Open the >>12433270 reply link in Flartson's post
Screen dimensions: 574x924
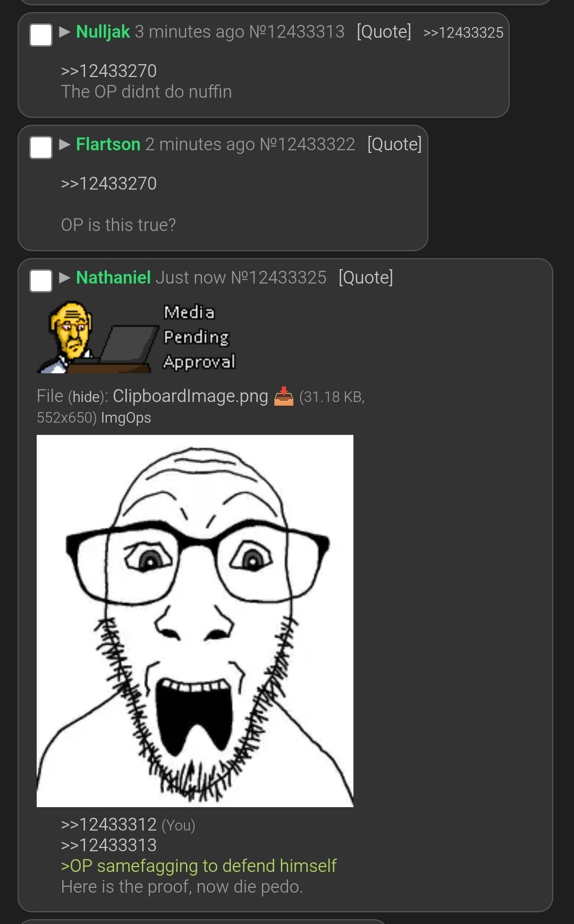tap(109, 184)
